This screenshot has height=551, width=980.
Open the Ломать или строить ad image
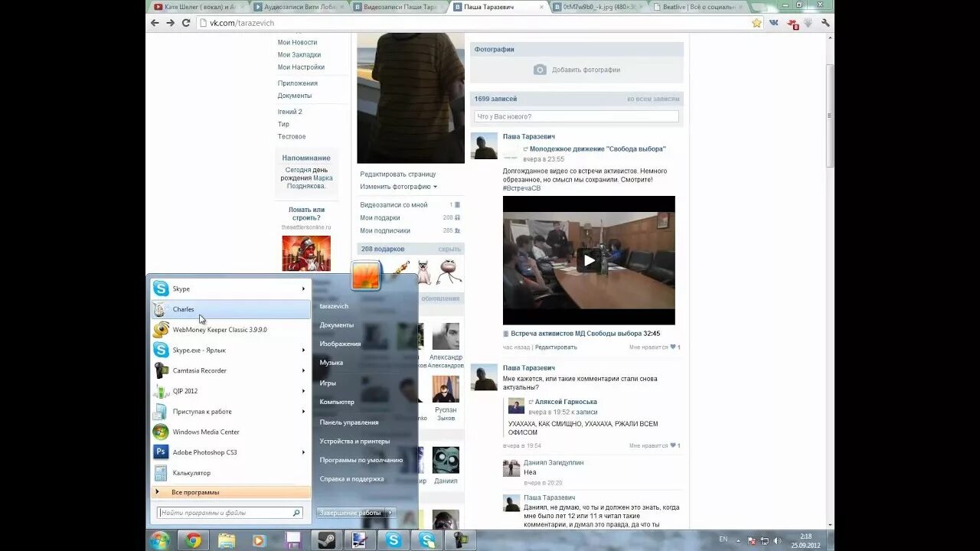pyautogui.click(x=306, y=253)
